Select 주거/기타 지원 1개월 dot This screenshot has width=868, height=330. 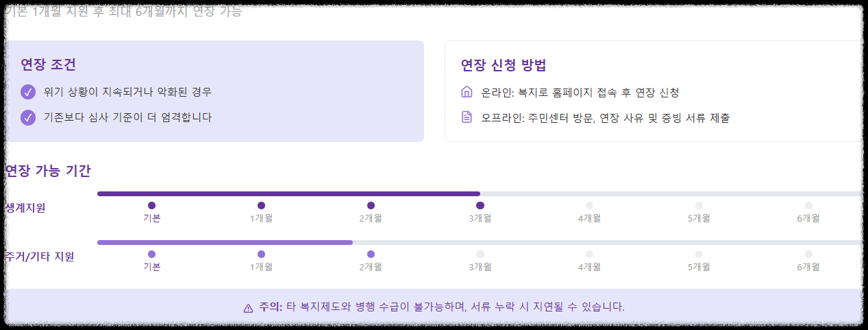(x=262, y=254)
